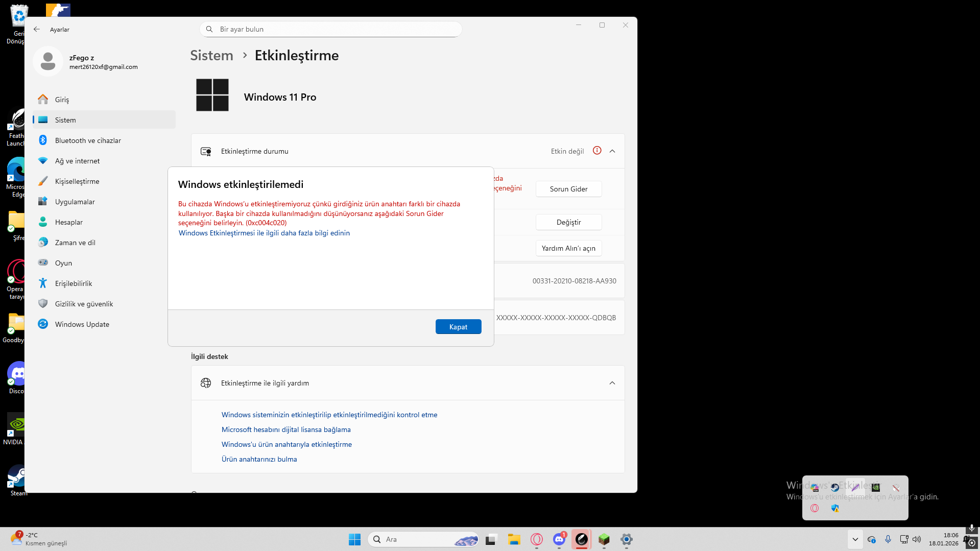Open the Windows Start menu
The height and width of the screenshot is (551, 980).
[x=354, y=539]
